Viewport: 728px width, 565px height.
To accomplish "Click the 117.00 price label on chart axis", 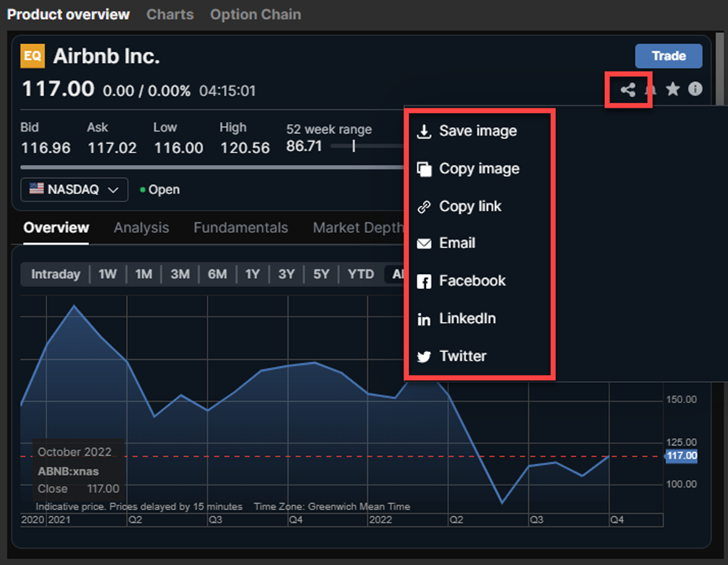I will (682, 456).
